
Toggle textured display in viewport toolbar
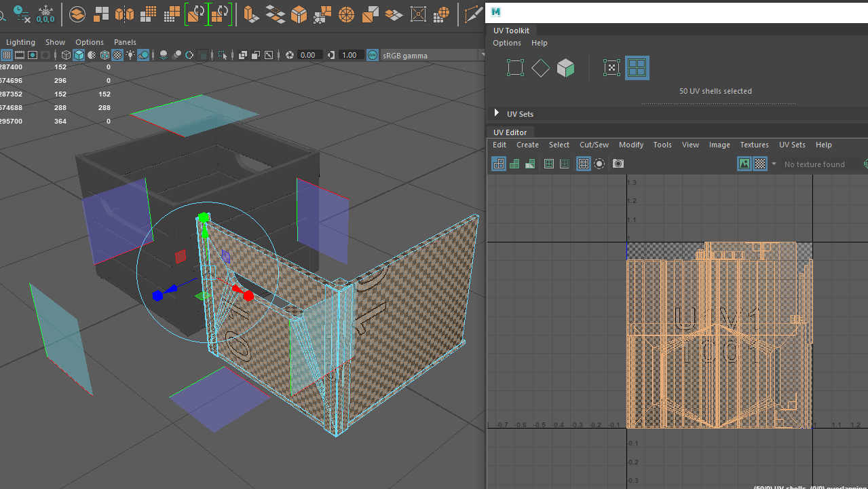(117, 55)
